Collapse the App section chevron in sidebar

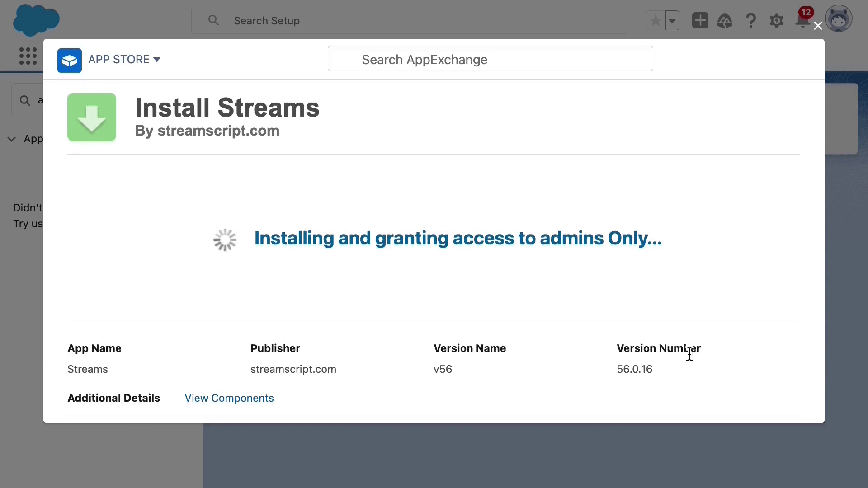pos(12,139)
